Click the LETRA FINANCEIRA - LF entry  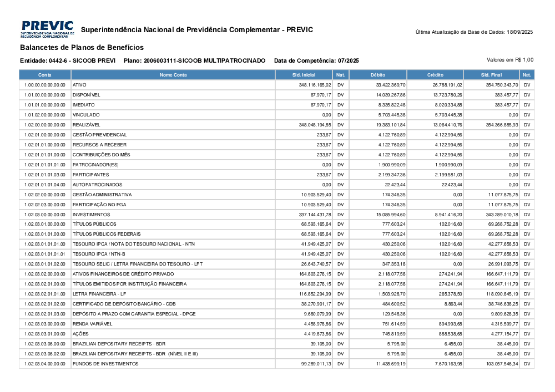tap(99, 294)
